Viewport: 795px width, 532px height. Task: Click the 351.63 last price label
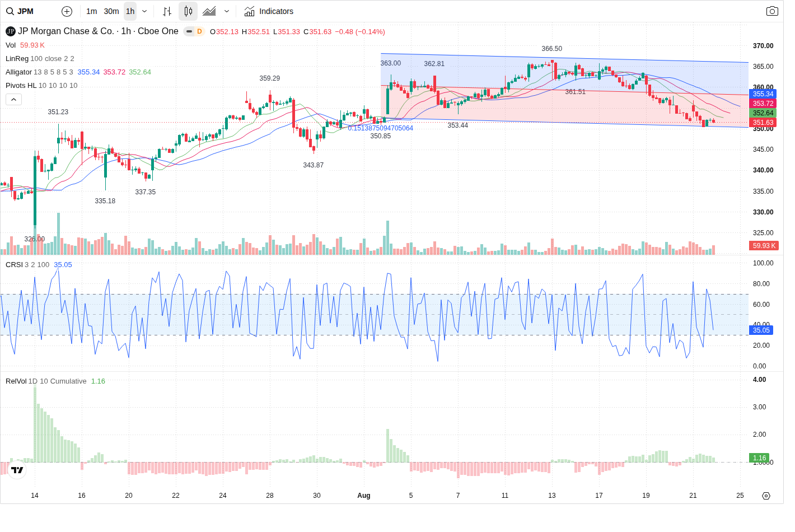[763, 123]
